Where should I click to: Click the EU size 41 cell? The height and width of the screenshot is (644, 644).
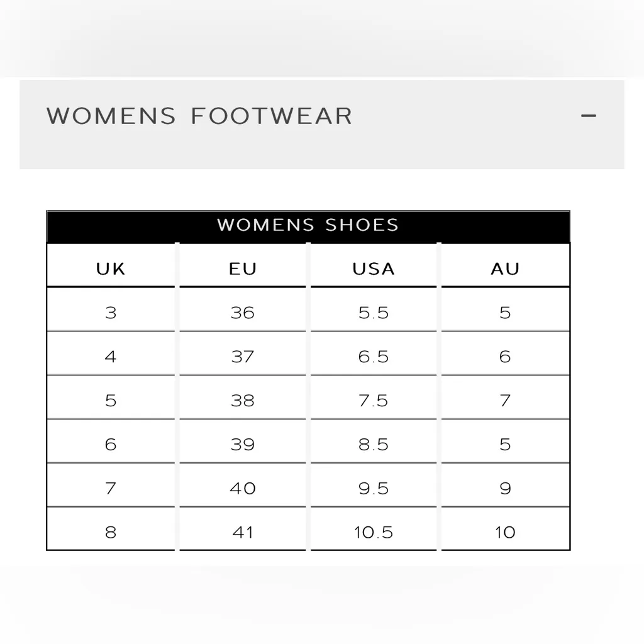[243, 532]
